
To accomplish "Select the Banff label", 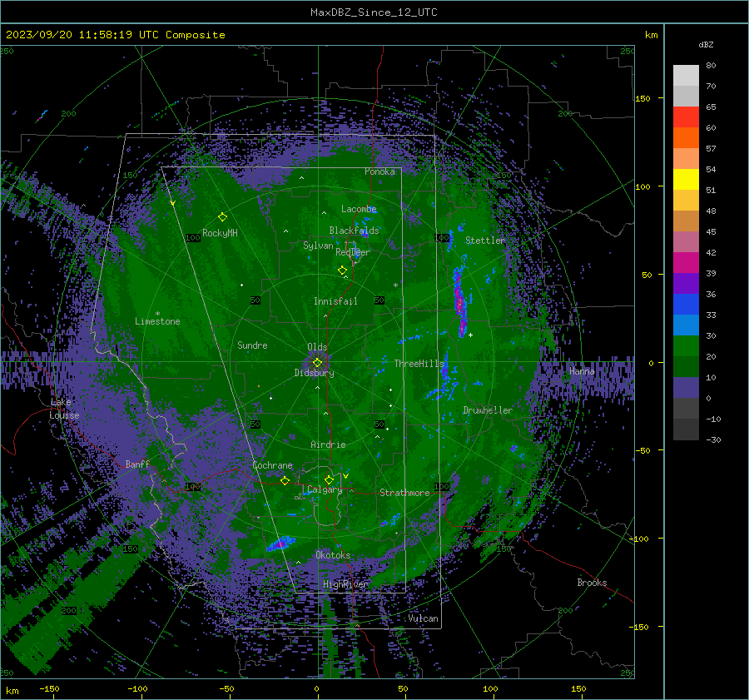I will 137,464.
